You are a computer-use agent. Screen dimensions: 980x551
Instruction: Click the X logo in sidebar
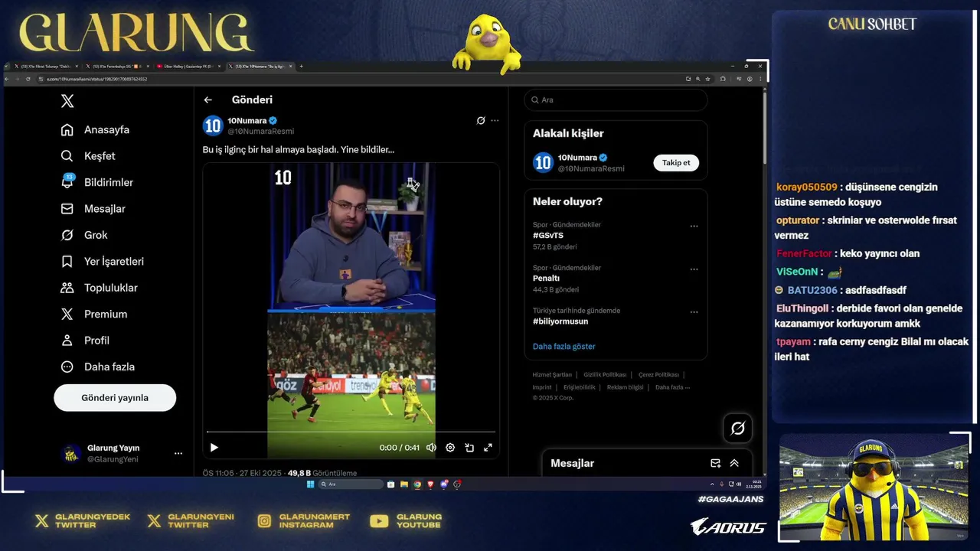67,101
